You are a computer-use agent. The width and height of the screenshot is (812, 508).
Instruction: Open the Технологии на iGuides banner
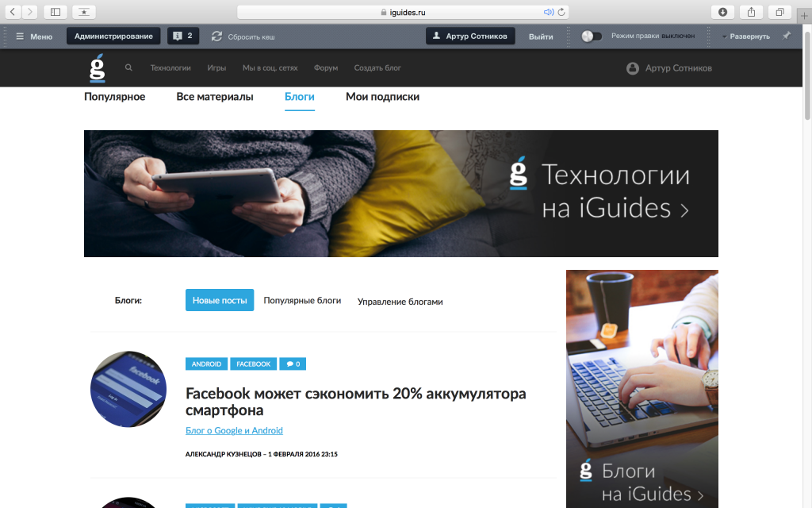(x=400, y=194)
